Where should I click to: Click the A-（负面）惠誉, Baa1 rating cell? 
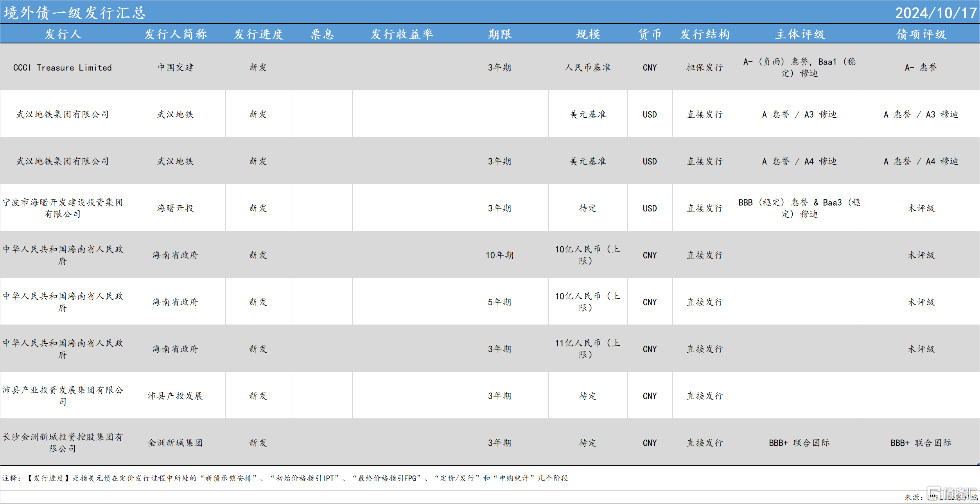(x=800, y=67)
